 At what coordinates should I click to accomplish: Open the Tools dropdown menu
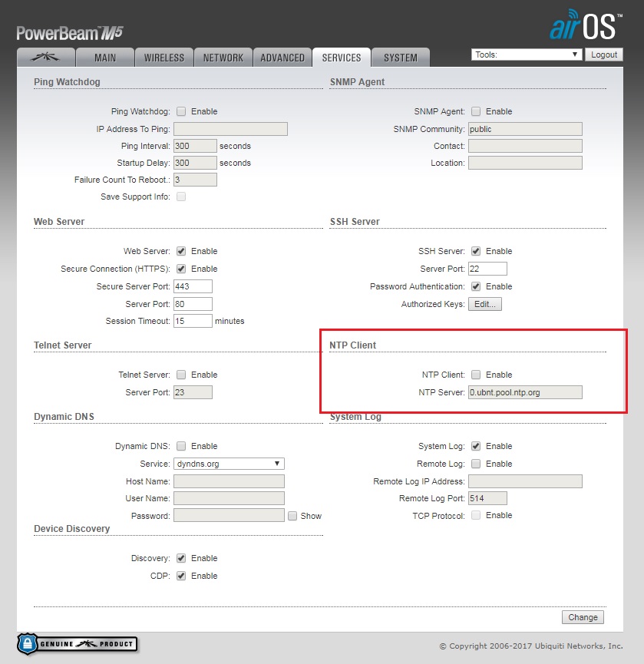(527, 55)
